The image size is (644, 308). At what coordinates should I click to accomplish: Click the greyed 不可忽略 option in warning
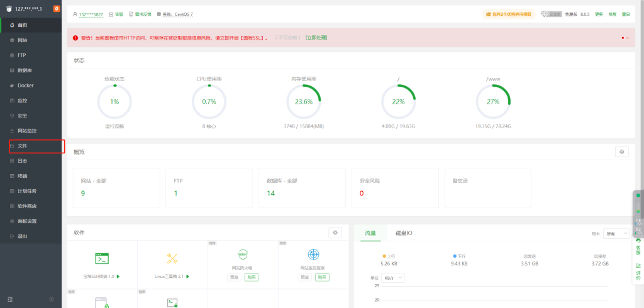click(x=287, y=38)
